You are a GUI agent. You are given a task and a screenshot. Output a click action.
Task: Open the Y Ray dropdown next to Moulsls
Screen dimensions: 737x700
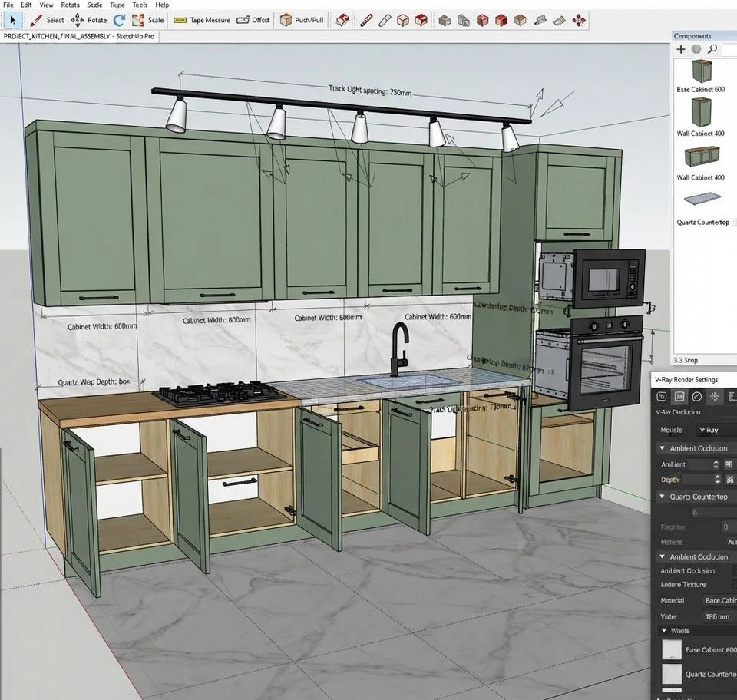pos(716,430)
